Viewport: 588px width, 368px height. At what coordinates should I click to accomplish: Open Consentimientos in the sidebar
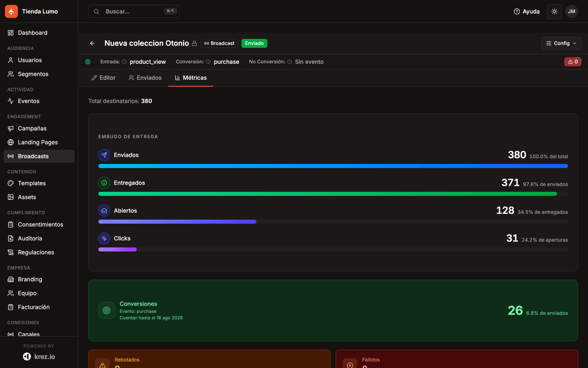pos(39,224)
